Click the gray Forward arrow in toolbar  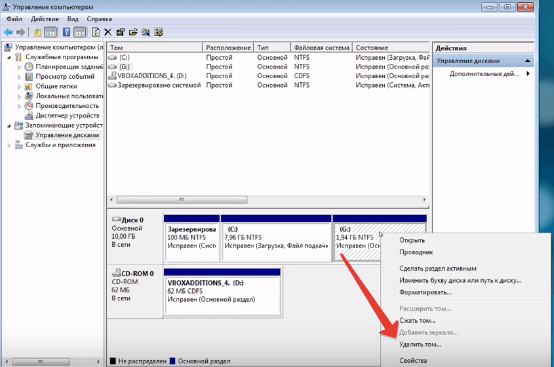[20, 32]
